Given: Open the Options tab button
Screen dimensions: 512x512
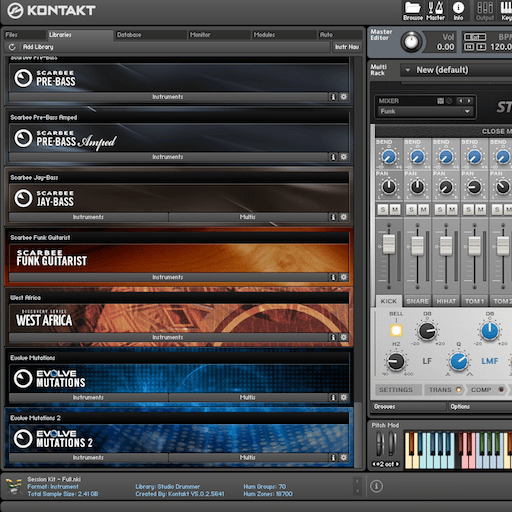Looking at the screenshot, I should pos(480,407).
